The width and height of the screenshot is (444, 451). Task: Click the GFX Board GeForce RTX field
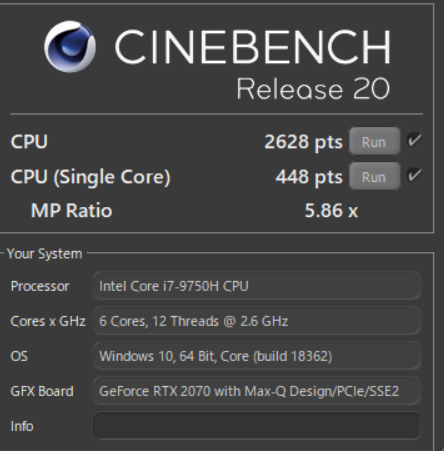pos(256,391)
